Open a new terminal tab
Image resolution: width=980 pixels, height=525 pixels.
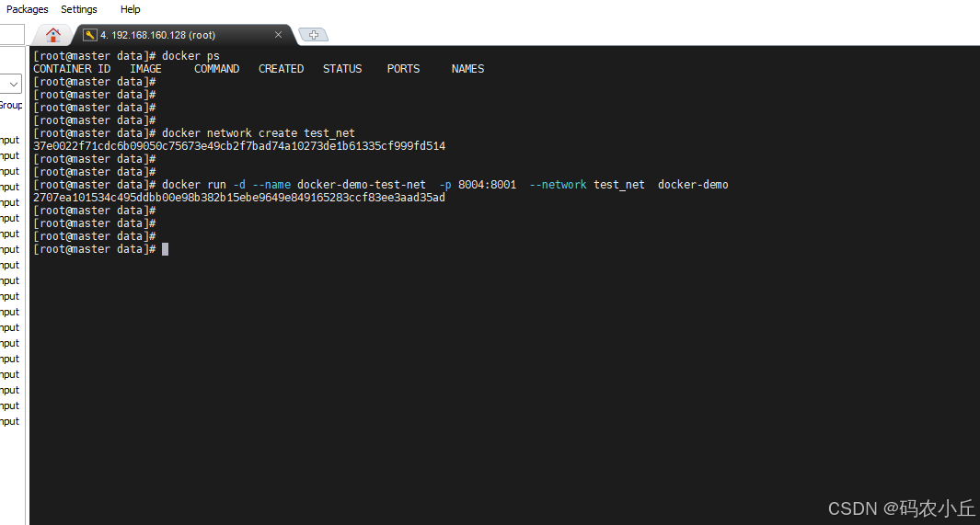tap(314, 35)
